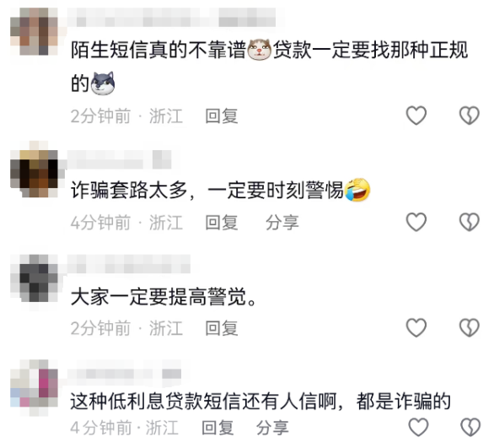Like the 诈骗套路太多 comment
This screenshot has height=448, width=494.
(x=416, y=222)
